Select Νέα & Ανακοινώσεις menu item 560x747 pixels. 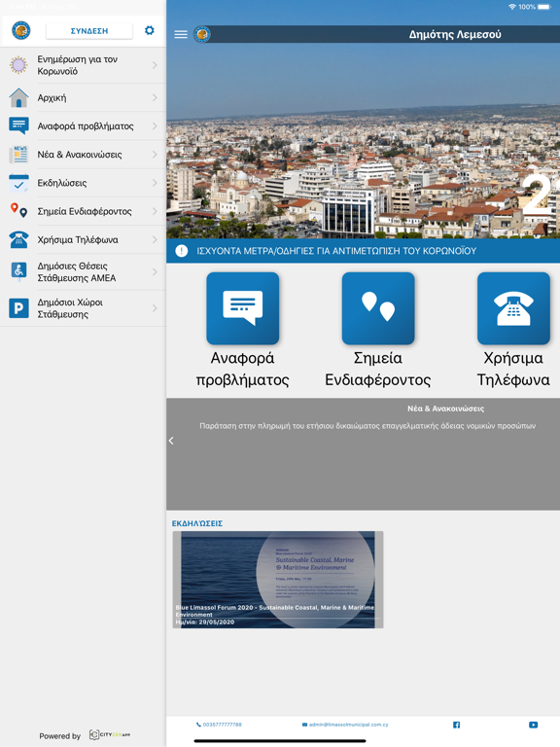(x=83, y=155)
